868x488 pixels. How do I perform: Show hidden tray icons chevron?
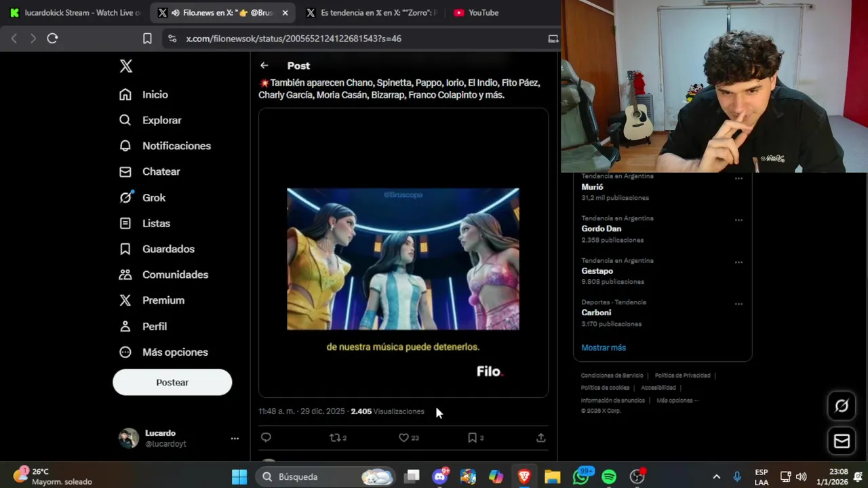pyautogui.click(x=716, y=476)
